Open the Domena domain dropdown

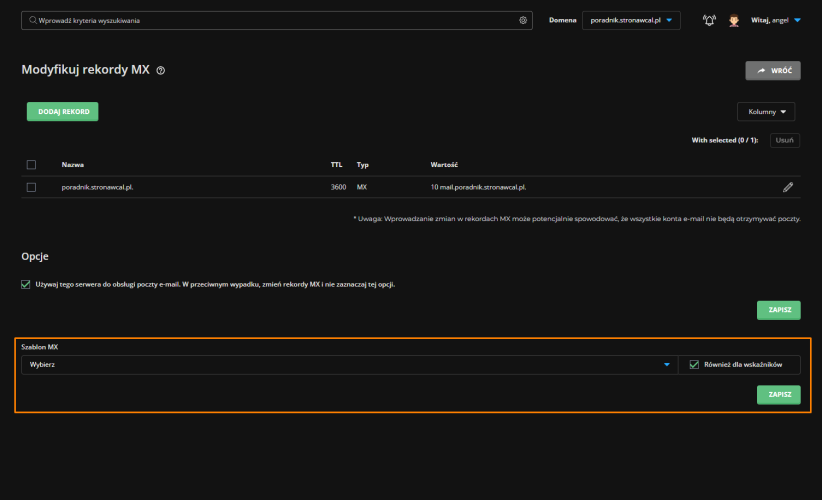[630, 20]
